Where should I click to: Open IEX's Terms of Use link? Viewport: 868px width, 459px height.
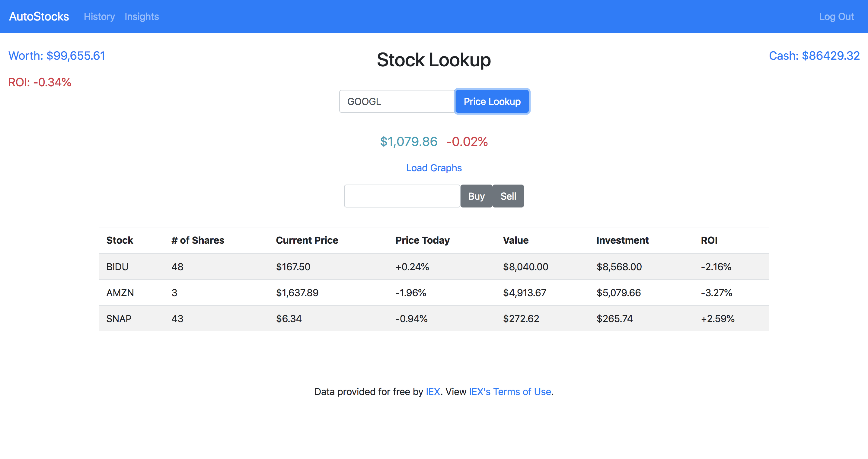tap(510, 392)
